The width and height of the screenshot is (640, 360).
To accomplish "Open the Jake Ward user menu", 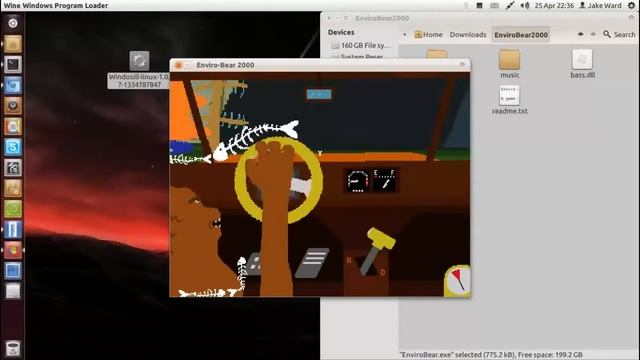I will pos(600,6).
